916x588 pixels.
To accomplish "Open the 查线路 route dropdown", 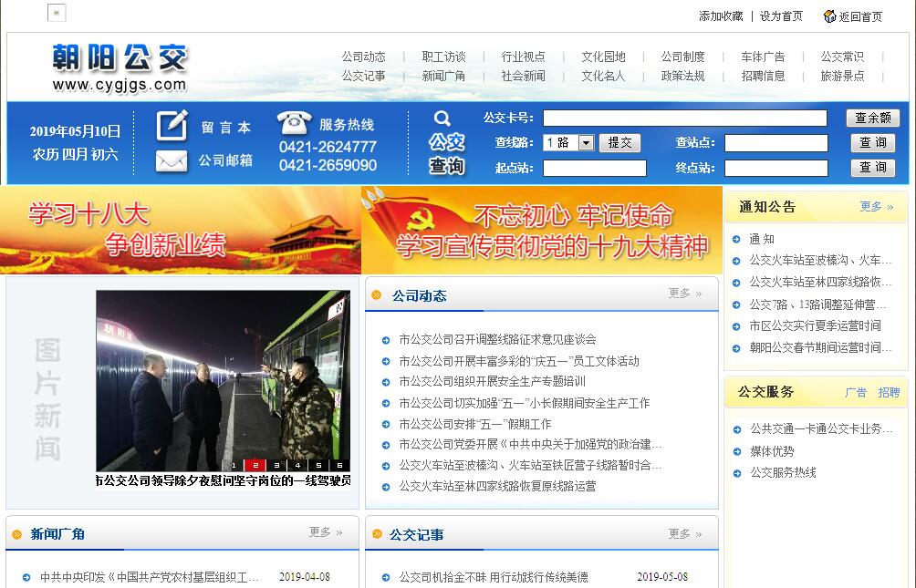I will coord(585,143).
